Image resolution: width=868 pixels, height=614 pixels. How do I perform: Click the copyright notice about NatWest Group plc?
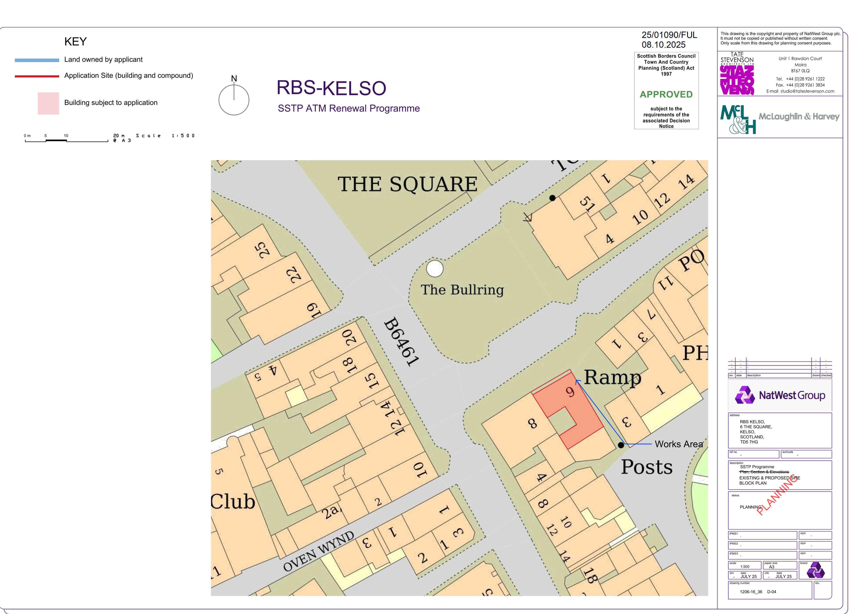[x=780, y=38]
